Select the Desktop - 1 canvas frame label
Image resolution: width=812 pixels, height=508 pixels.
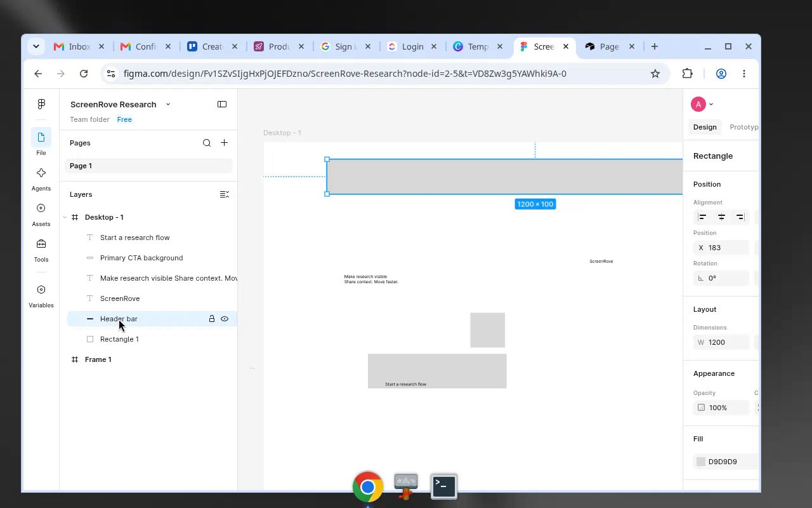(x=282, y=133)
